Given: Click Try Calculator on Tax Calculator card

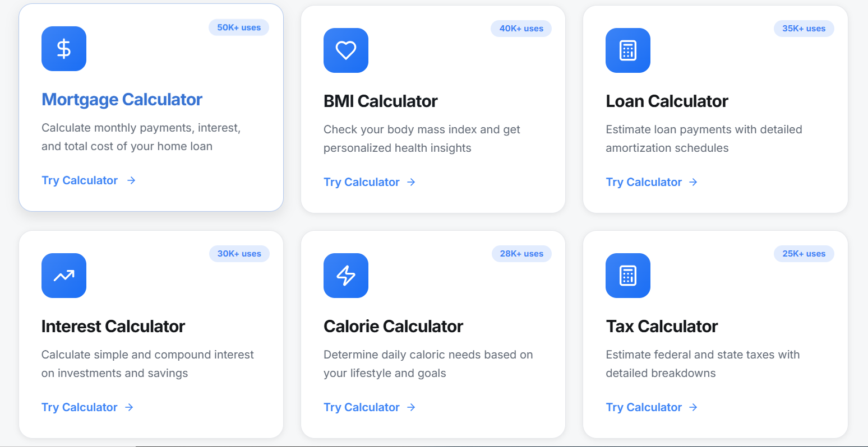Looking at the screenshot, I should [x=644, y=407].
